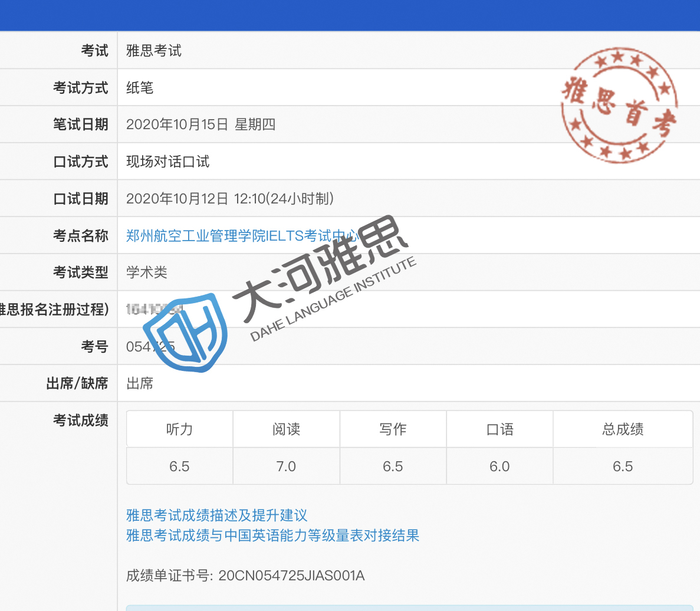
Task: Click the 听力 column header
Action: [179, 429]
